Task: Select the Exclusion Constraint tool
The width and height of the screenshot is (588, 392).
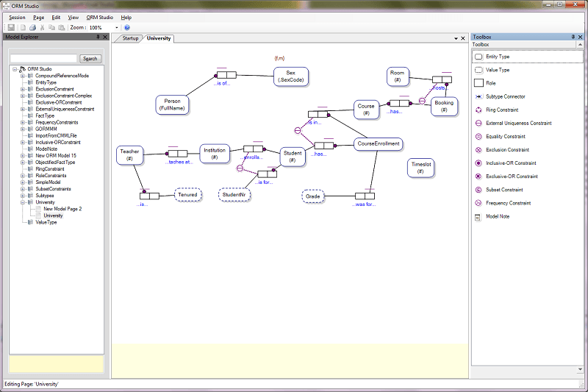Action: click(508, 150)
